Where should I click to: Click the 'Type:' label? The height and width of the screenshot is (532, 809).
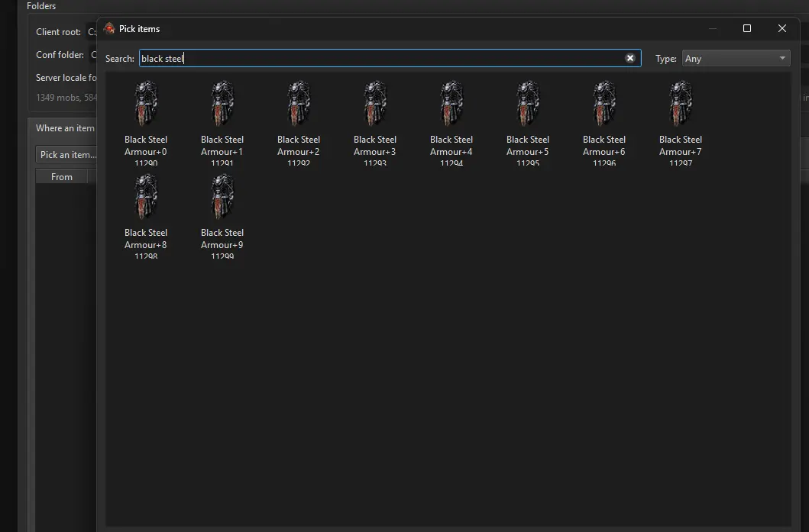(666, 59)
